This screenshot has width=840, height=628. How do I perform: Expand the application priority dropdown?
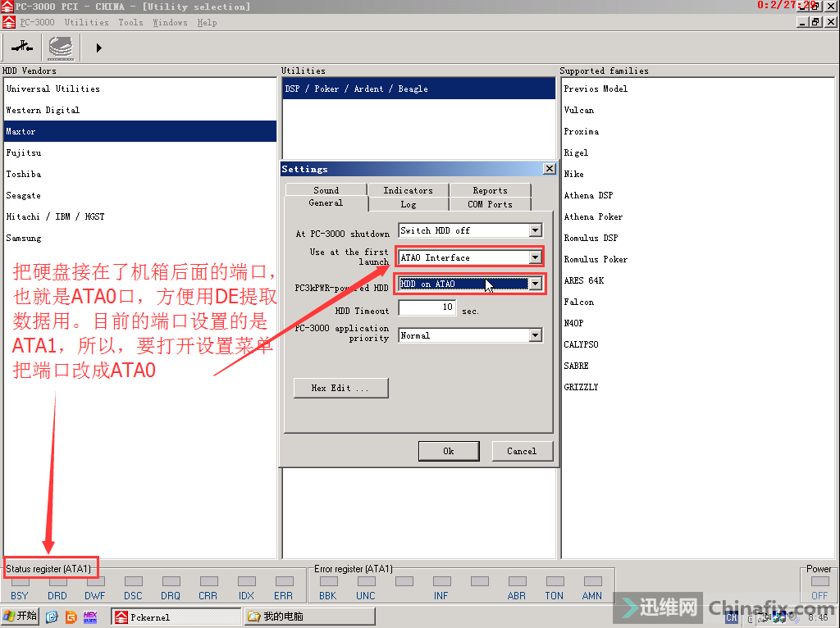click(535, 335)
